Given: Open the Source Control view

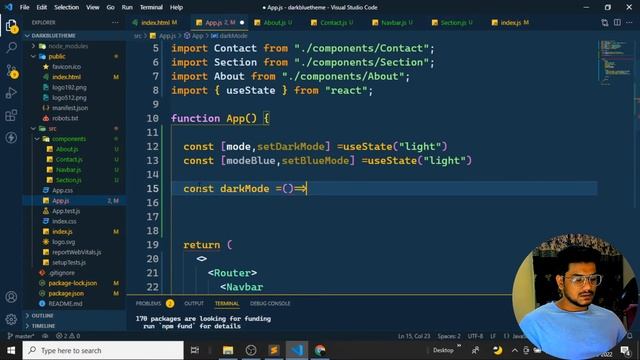Looking at the screenshot, I should click(11, 71).
